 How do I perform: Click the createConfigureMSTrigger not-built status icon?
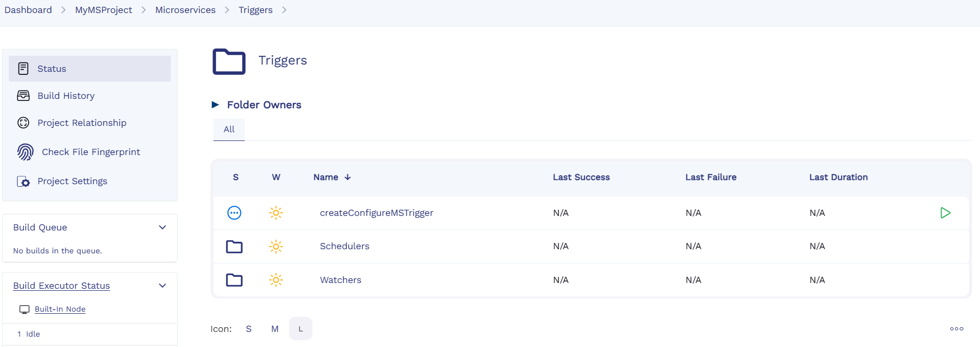pos(234,213)
